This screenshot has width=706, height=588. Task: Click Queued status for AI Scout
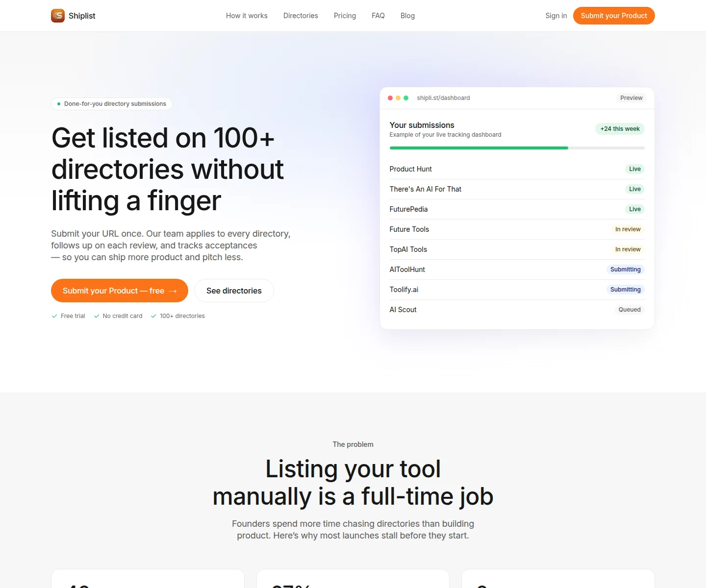(x=630, y=310)
